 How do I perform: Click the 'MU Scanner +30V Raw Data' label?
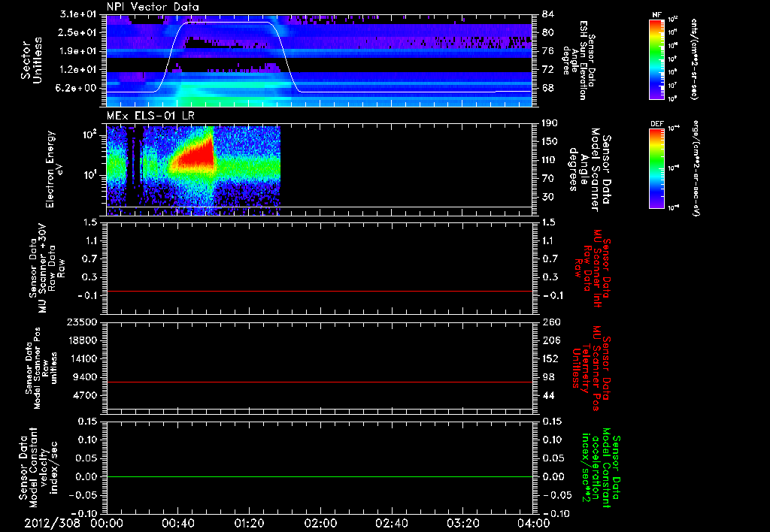(x=47, y=268)
